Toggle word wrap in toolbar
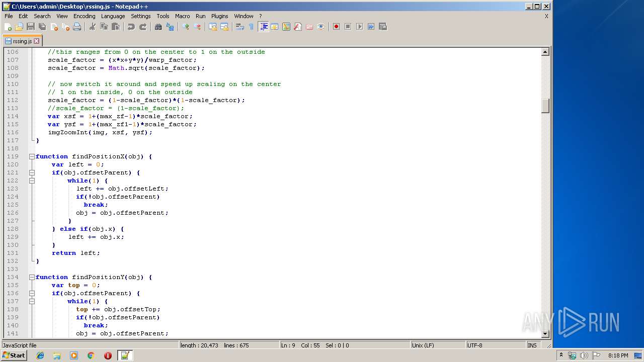644x362 pixels. click(240, 27)
